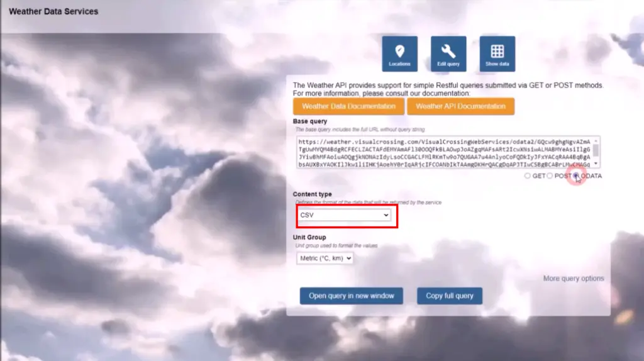Select the GET radio button

point(528,176)
